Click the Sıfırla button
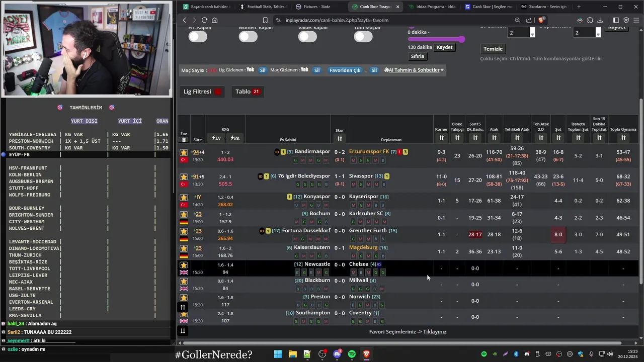Image resolution: width=644 pixels, height=362 pixels. point(418,56)
